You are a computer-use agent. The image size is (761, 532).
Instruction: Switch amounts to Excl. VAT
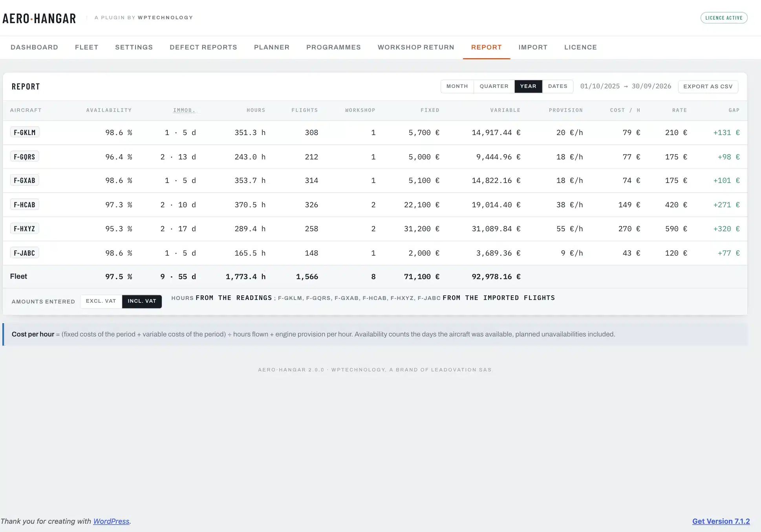101,301
